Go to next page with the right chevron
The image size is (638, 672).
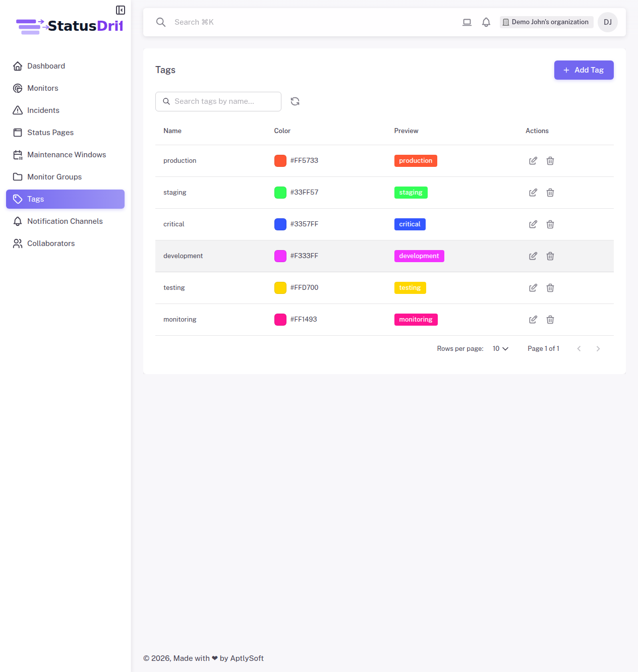click(x=598, y=348)
